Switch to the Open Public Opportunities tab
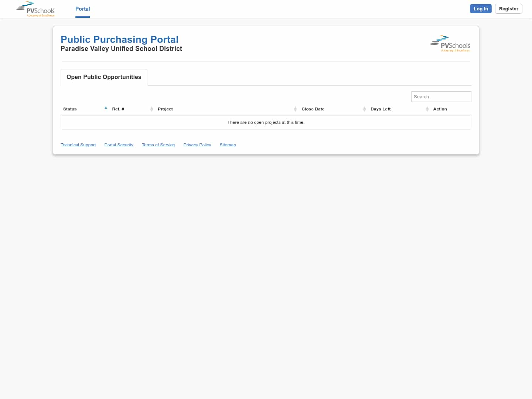 click(x=104, y=77)
